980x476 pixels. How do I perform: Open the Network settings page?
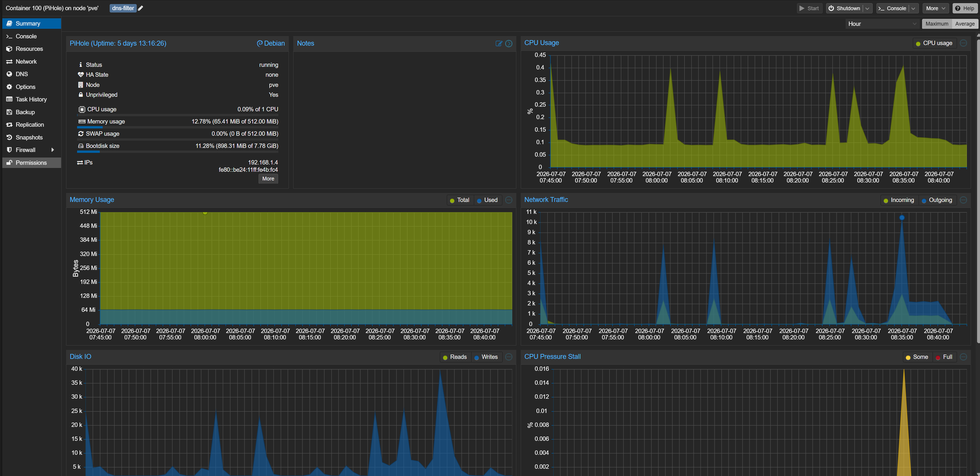(x=32, y=61)
